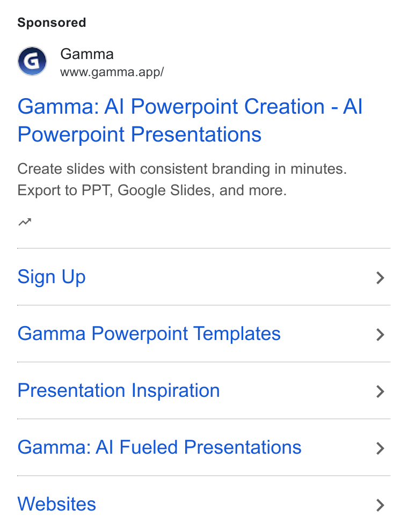Open the main Gamma AI Powerpoint Creation headline
Image resolution: width=408 pixels, height=532 pixels.
pos(190,120)
